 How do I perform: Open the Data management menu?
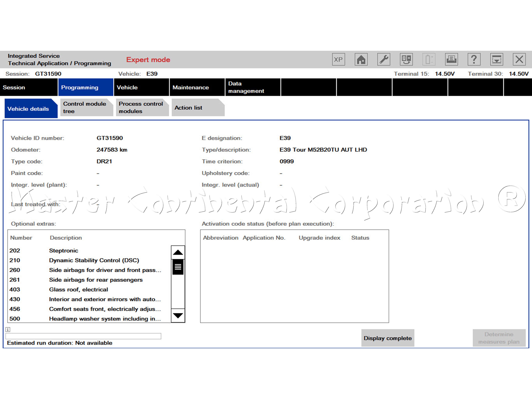(x=253, y=87)
